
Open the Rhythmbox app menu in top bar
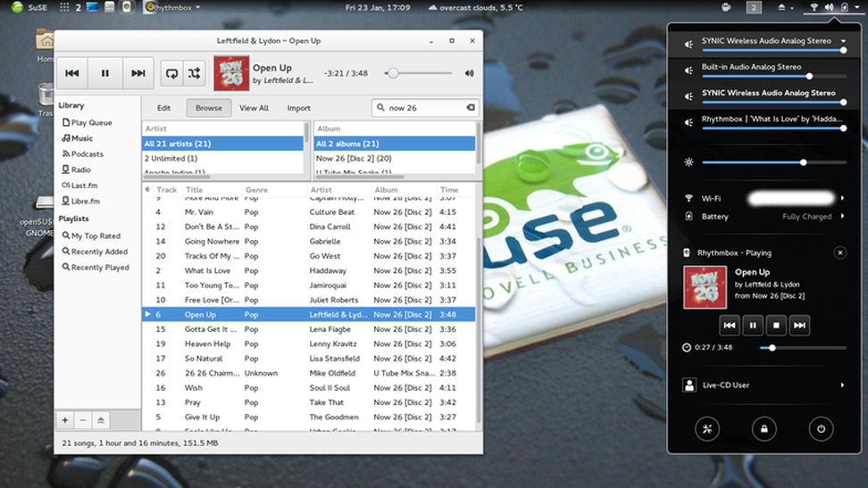(172, 7)
